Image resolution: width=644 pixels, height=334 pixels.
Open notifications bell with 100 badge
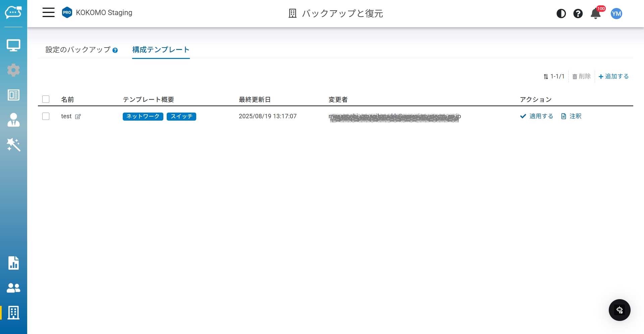pyautogui.click(x=596, y=14)
